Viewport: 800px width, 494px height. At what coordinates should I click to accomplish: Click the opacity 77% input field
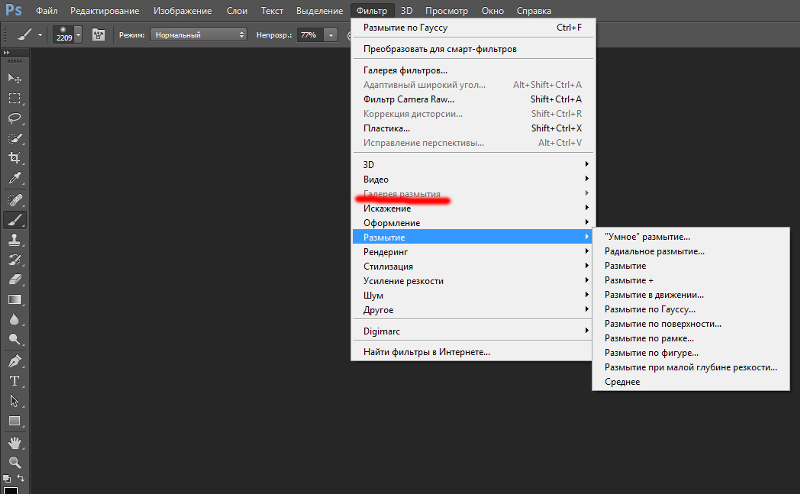310,35
